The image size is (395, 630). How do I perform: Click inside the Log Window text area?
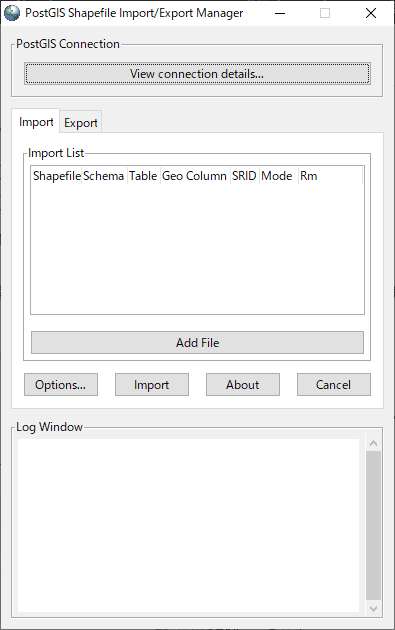pos(188,525)
